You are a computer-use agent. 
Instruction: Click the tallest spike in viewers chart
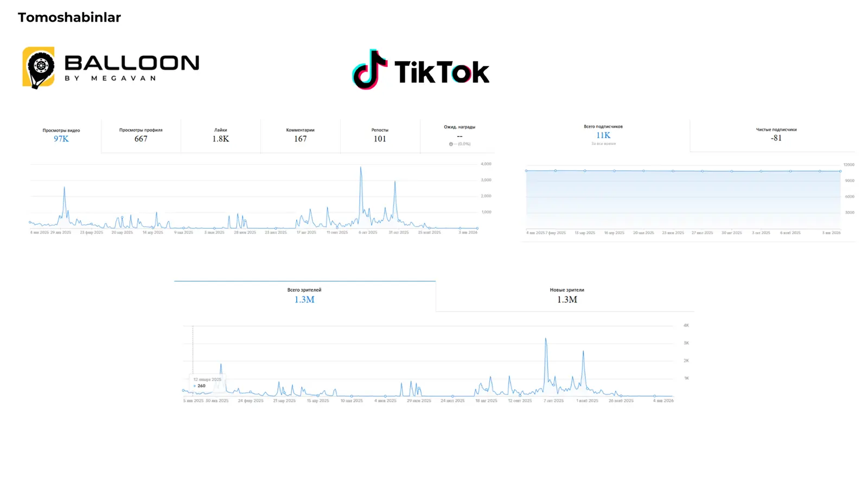[546, 339]
